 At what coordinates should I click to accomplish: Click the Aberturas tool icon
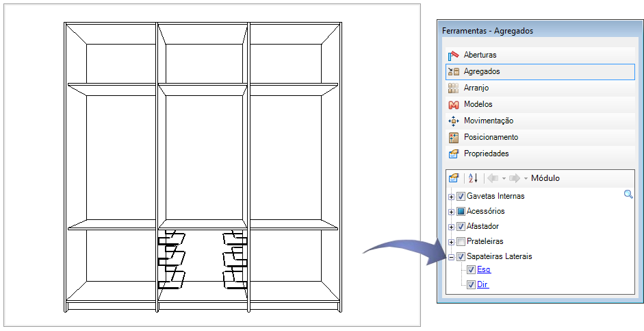[454, 55]
